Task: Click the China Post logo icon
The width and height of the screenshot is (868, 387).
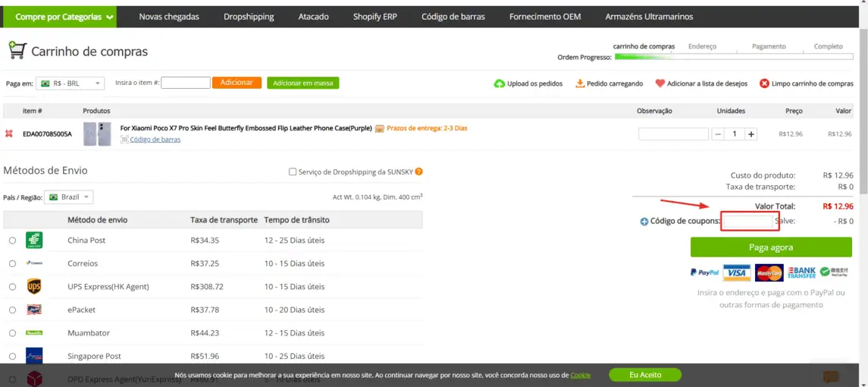Action: (34, 240)
